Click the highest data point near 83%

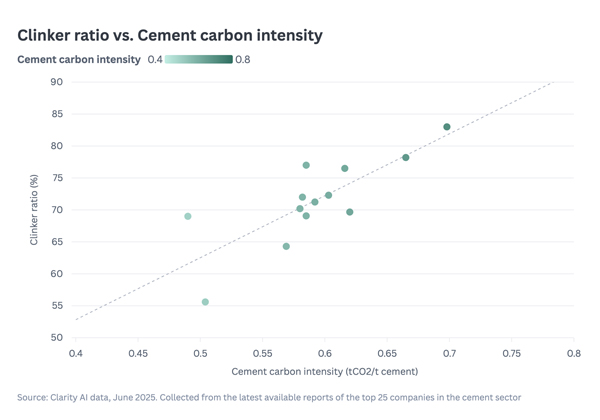point(447,127)
